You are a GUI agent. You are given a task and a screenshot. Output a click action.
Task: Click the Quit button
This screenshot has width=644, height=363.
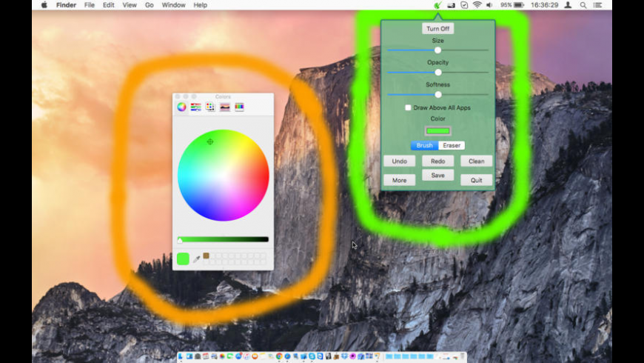click(477, 180)
